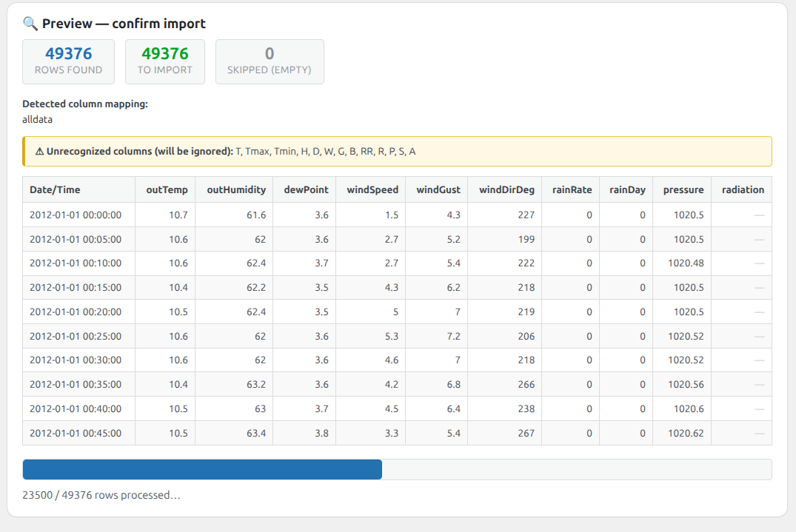Screen dimensions: 796x532
Task: Click the dewPoint column header
Action: click(x=306, y=189)
